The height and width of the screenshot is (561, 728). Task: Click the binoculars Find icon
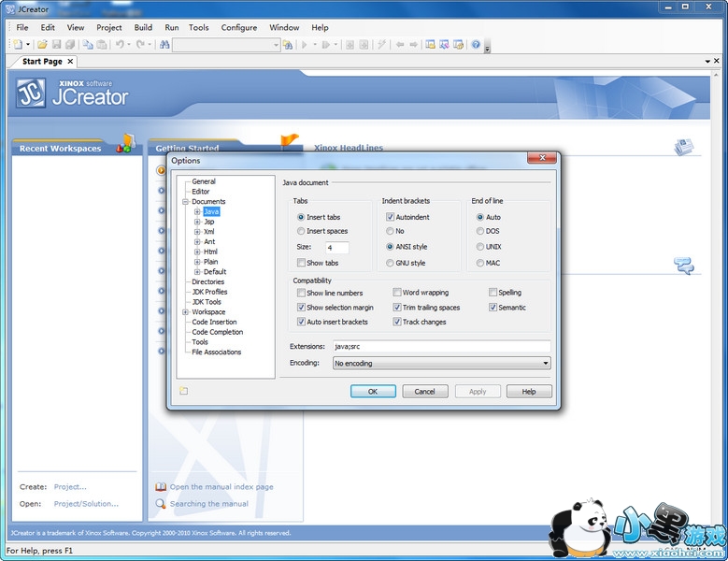point(164,45)
